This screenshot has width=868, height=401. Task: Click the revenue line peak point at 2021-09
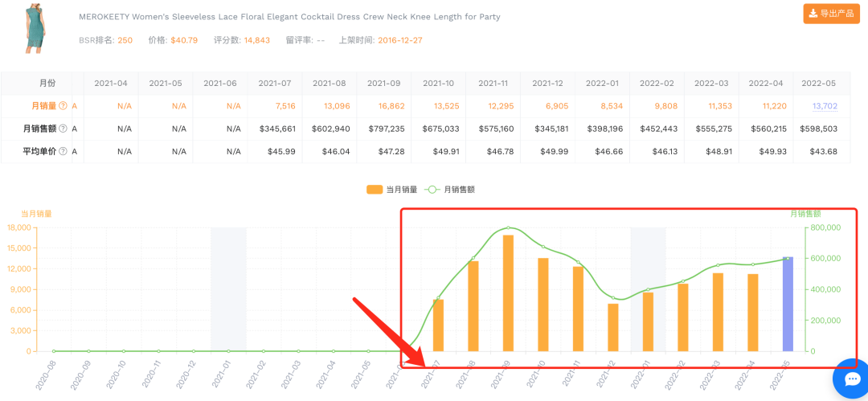508,228
